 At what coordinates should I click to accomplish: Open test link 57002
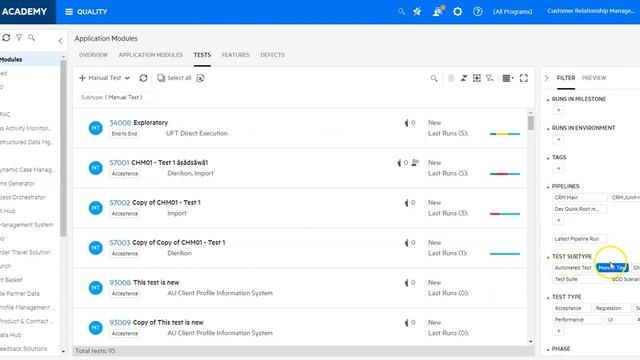(120, 202)
